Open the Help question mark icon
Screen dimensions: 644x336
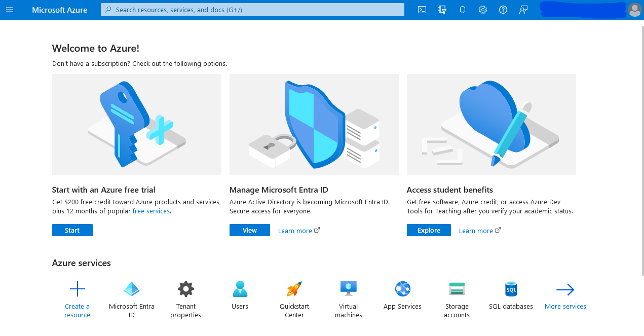[x=503, y=10]
